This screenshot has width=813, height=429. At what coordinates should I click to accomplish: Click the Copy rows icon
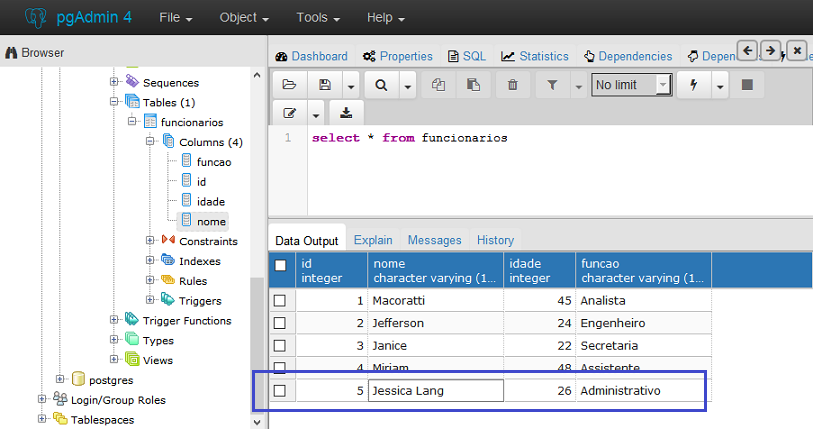(x=438, y=85)
